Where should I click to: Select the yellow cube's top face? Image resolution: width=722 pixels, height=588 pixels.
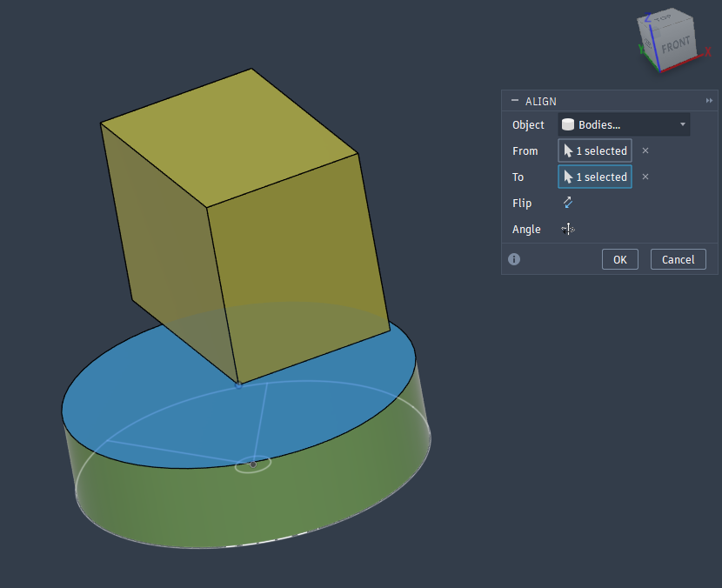[x=229, y=138]
